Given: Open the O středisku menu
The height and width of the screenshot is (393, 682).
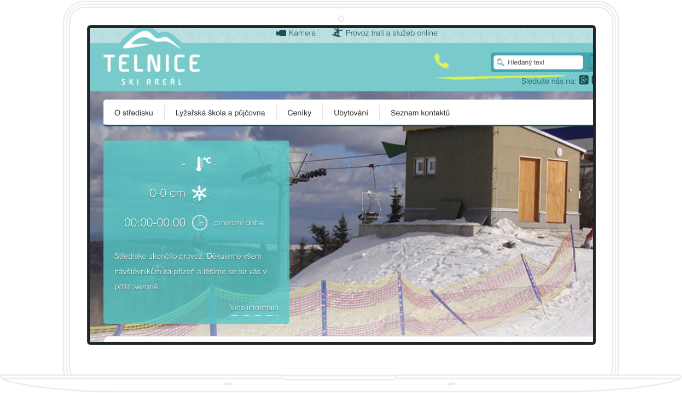Looking at the screenshot, I should click(x=134, y=113).
